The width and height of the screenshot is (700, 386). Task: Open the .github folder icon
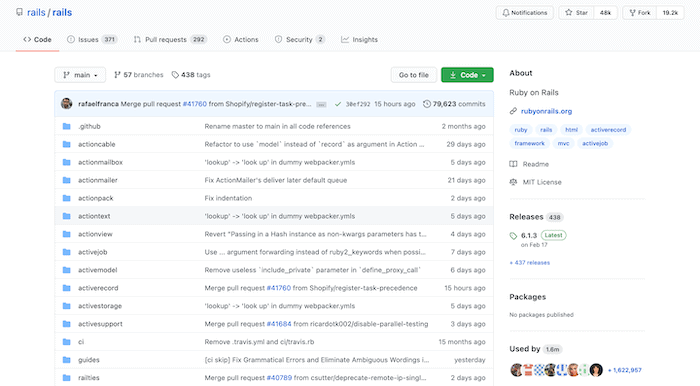click(x=67, y=126)
